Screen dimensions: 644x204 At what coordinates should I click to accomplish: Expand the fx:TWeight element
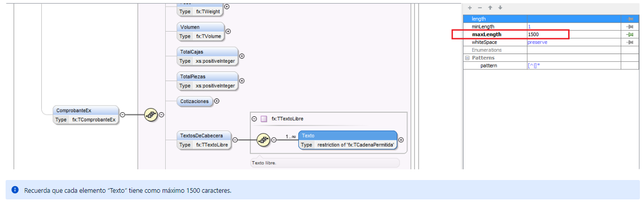tap(226, 7)
